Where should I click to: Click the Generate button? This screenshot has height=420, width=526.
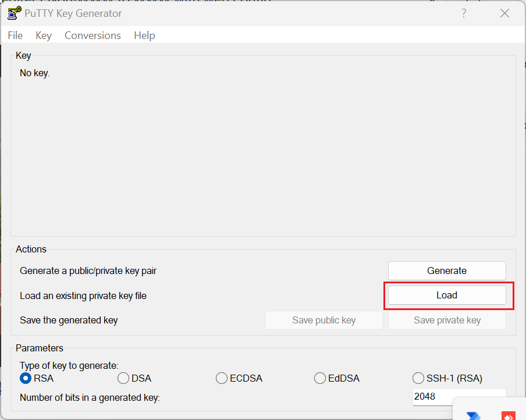[x=447, y=270]
